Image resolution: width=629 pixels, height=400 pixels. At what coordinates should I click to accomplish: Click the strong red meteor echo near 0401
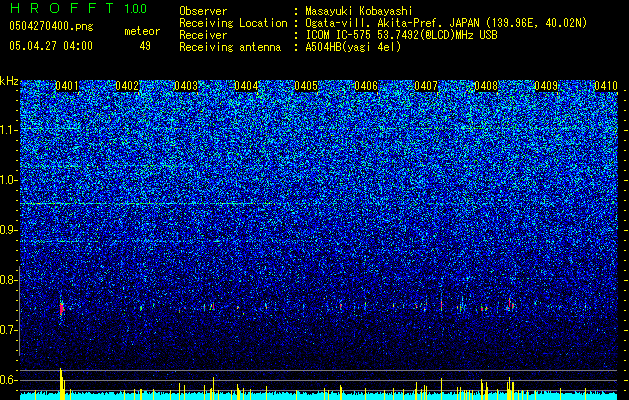[x=61, y=308]
